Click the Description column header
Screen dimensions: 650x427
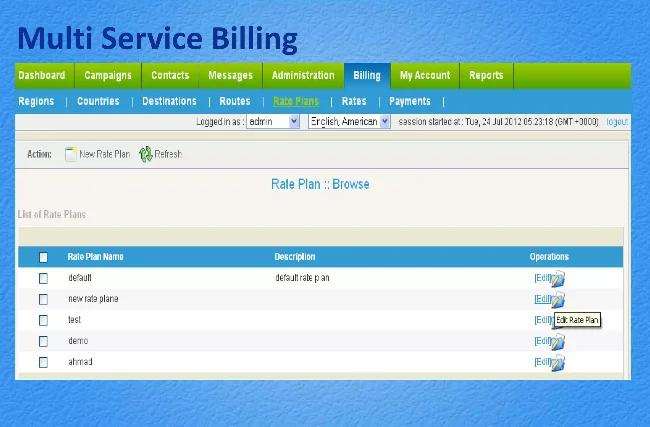295,257
